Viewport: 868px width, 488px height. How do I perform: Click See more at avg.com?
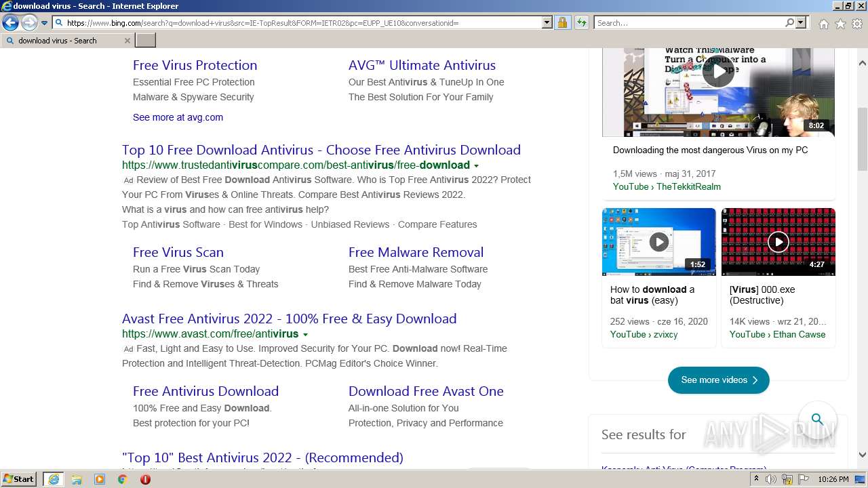[178, 117]
